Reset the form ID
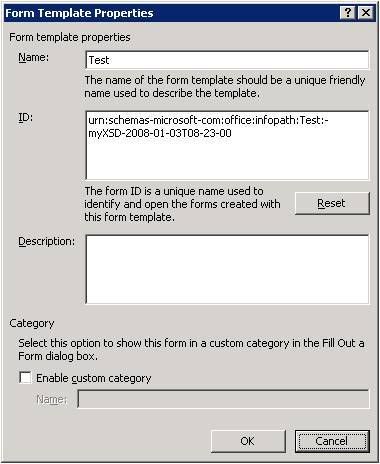Screen dimensions: 380x464 332,203
